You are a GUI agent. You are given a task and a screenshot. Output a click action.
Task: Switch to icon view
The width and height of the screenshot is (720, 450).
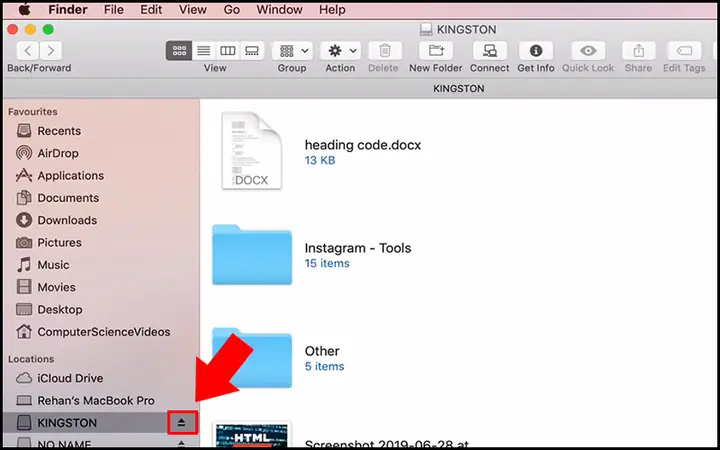click(x=179, y=51)
